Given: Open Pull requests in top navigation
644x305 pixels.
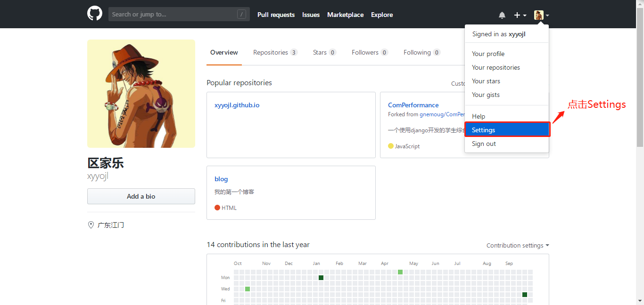Looking at the screenshot, I should tap(276, 15).
